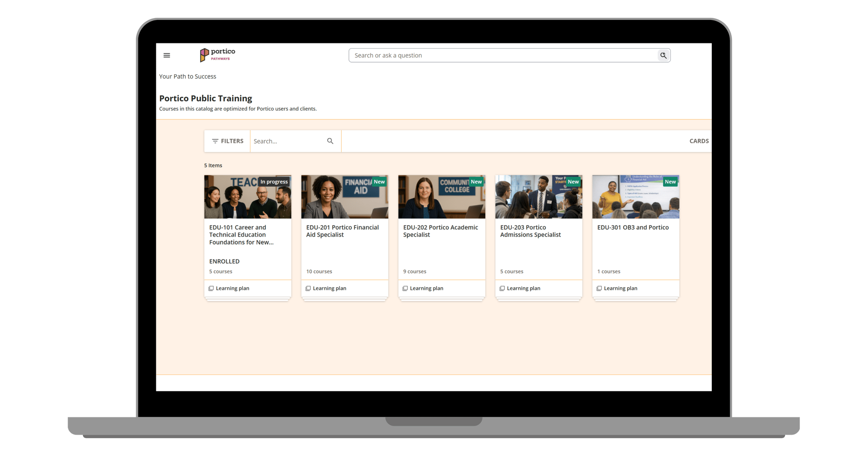Click the Financial Aid course thumbnail
This screenshot has width=868, height=456.
345,197
